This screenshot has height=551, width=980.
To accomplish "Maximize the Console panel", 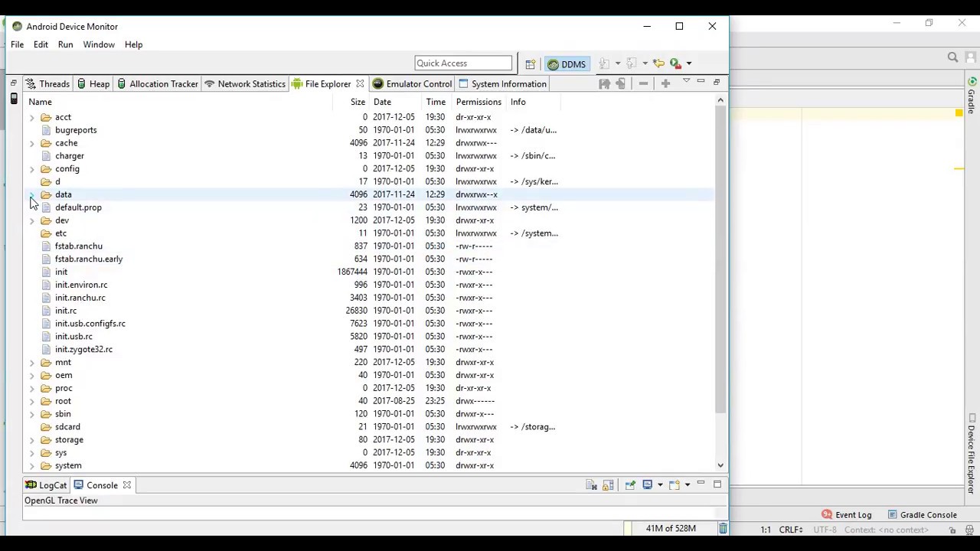I will [x=717, y=484].
